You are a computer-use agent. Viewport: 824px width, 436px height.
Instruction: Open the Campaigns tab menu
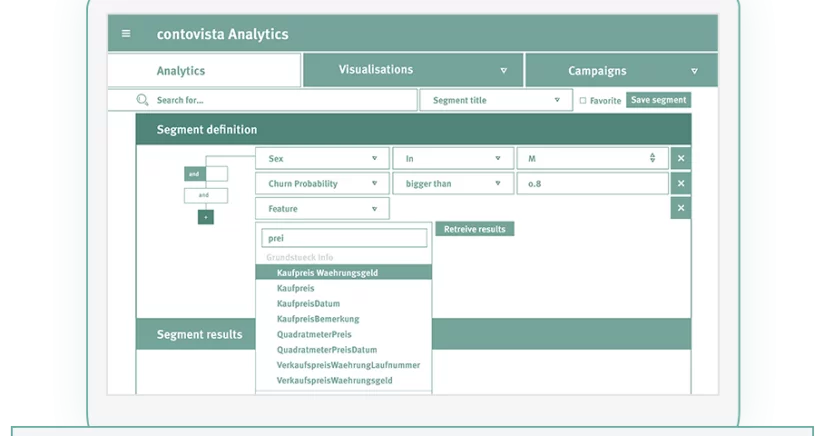click(x=621, y=71)
